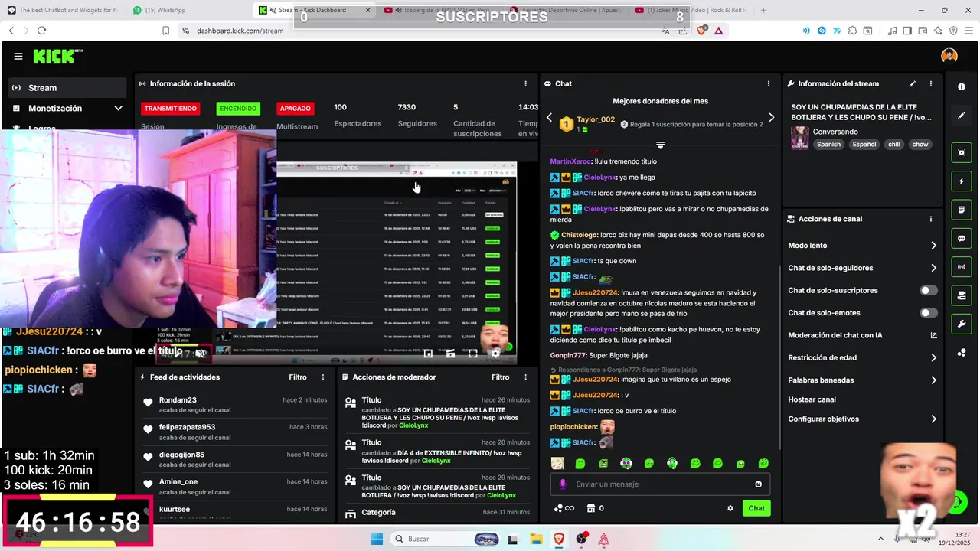Bookmark this page in the address bar

click(165, 31)
